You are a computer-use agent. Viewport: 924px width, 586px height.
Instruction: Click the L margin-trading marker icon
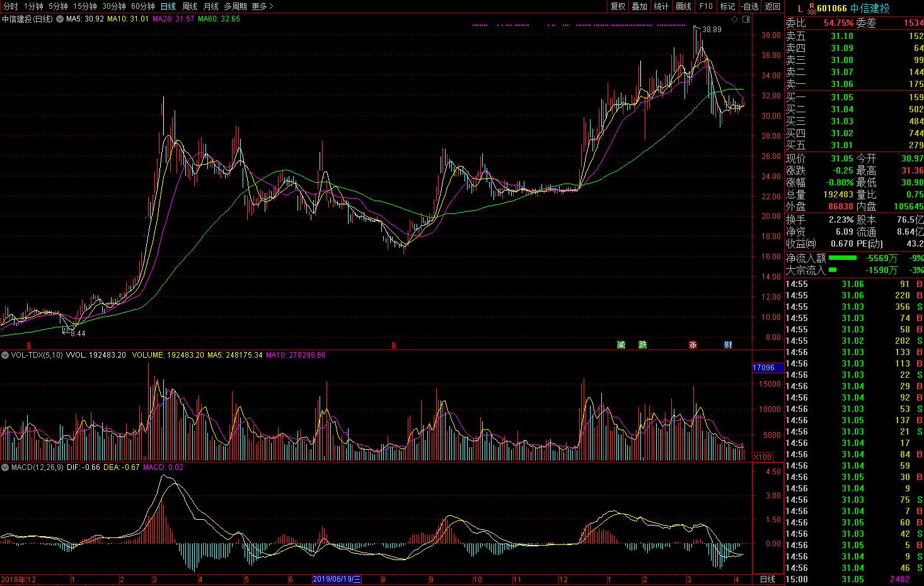800,9
